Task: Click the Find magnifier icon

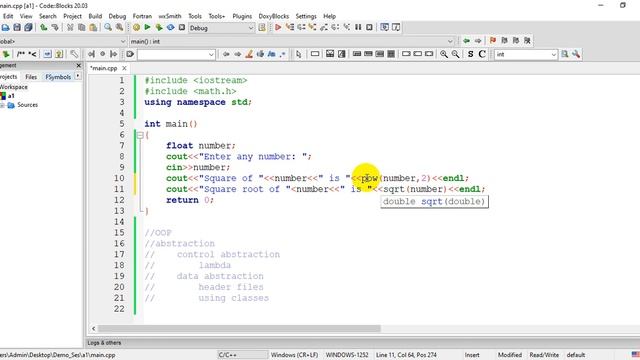Action: point(108,27)
